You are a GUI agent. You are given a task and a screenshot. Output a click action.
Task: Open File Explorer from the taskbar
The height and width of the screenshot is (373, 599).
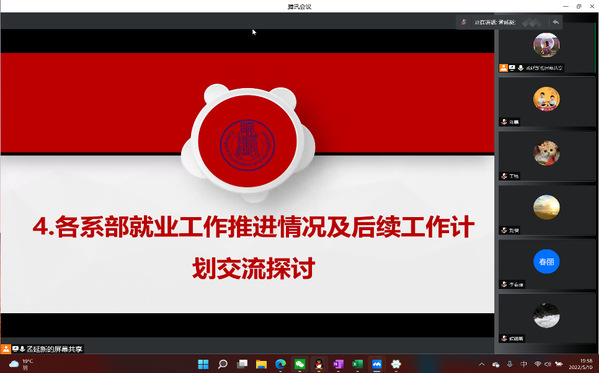click(x=261, y=364)
